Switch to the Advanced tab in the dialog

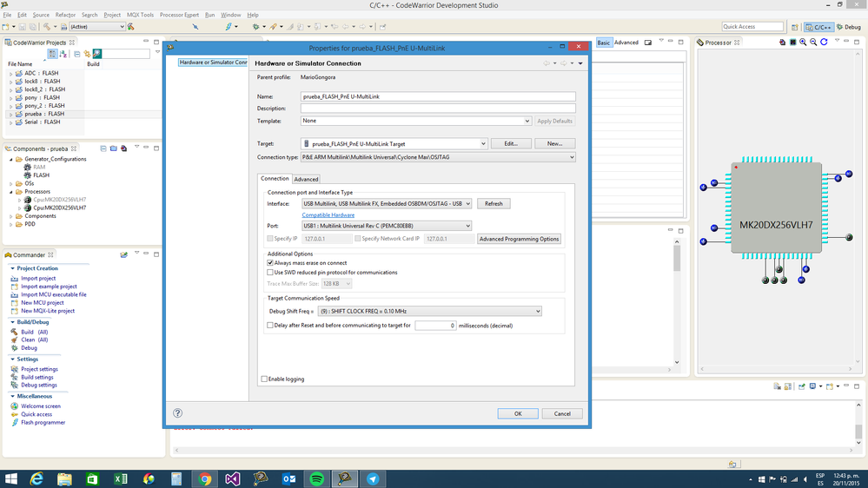306,179
